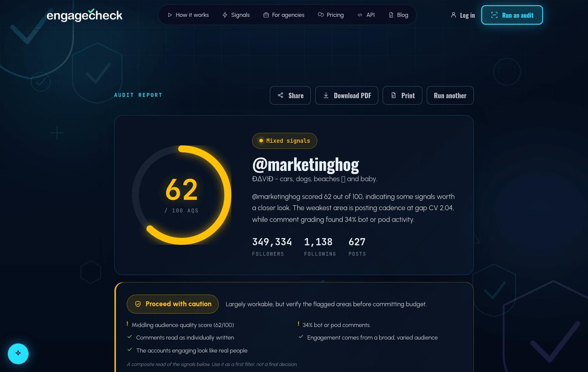Click the 1,138 following count
Viewport: 588px width, 372px height.
point(318,242)
